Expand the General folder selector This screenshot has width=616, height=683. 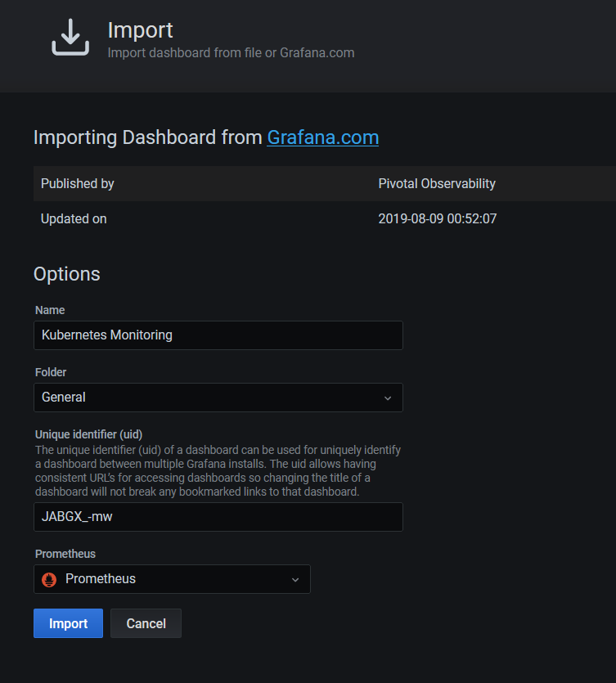point(218,398)
